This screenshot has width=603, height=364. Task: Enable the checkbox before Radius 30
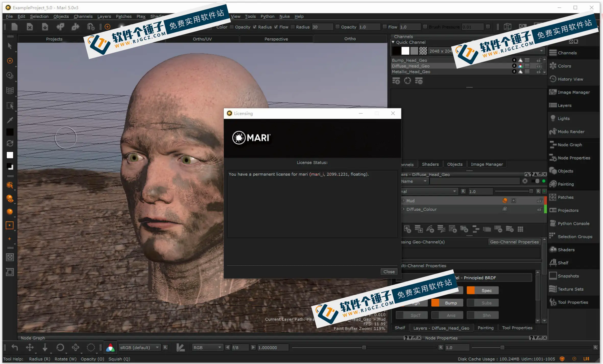(x=293, y=27)
